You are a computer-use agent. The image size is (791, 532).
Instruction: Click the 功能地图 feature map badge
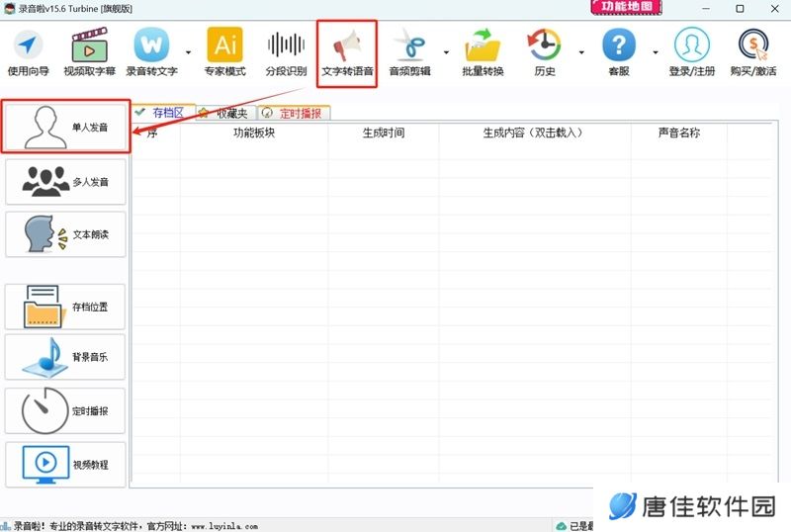tap(627, 7)
